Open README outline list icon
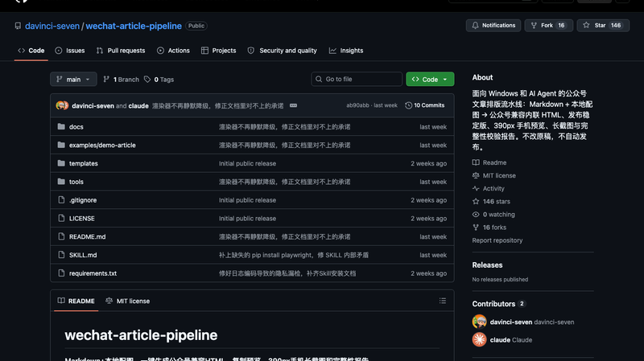The image size is (644, 361). click(x=442, y=302)
